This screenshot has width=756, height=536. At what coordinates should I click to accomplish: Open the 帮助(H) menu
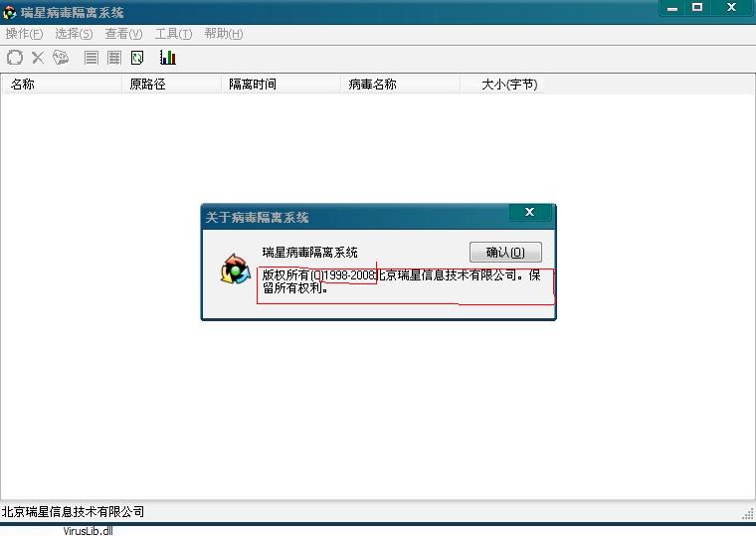point(223,34)
